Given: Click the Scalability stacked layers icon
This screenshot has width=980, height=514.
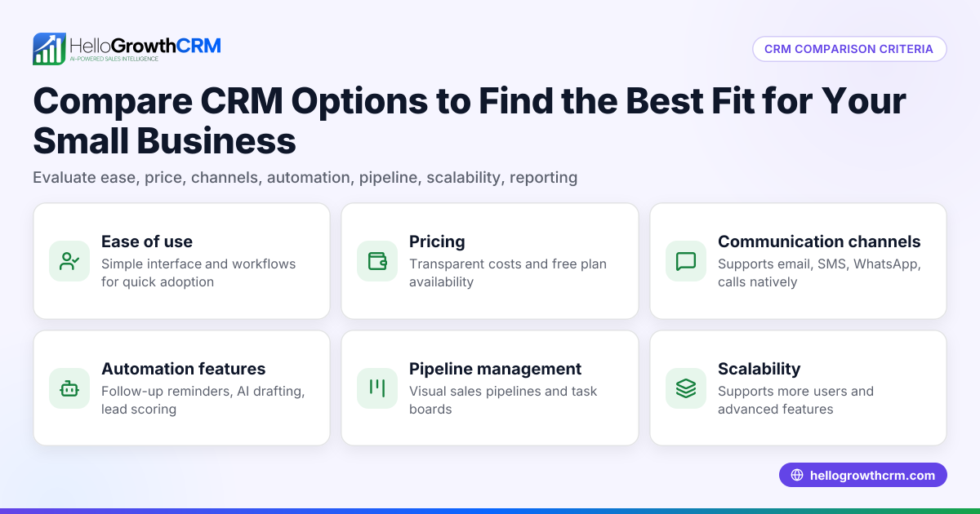Looking at the screenshot, I should click(686, 388).
